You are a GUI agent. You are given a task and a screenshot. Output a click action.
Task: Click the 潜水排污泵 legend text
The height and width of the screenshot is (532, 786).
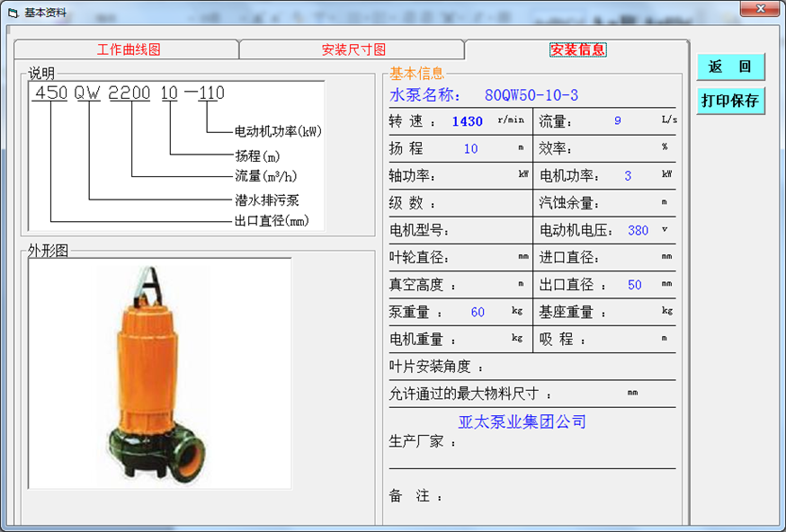point(267,200)
